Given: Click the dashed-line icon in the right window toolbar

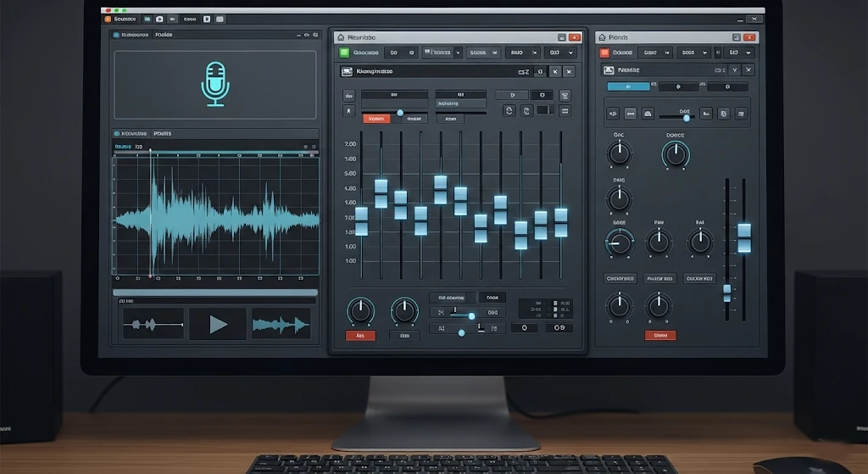Looking at the screenshot, I should [630, 114].
